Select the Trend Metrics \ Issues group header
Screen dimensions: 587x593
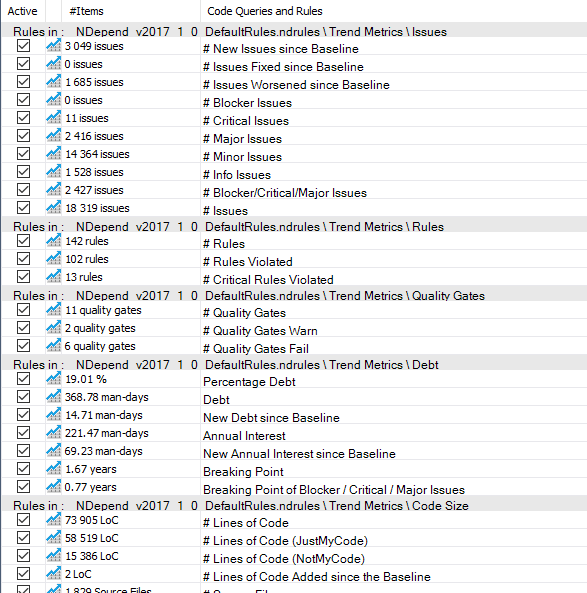[294, 31]
